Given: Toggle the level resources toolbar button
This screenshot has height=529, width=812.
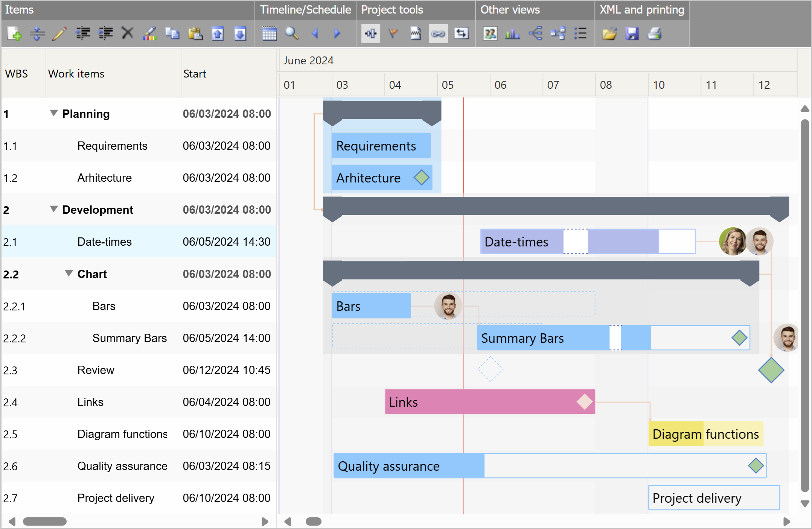Looking at the screenshot, I should tap(370, 34).
